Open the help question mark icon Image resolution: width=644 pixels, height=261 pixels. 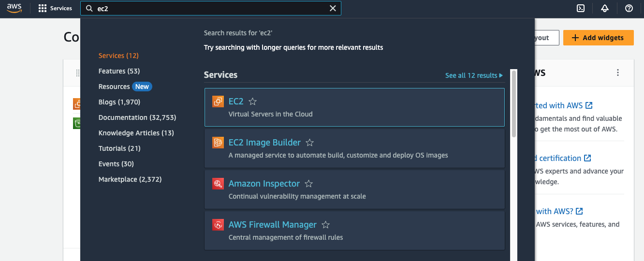[629, 8]
